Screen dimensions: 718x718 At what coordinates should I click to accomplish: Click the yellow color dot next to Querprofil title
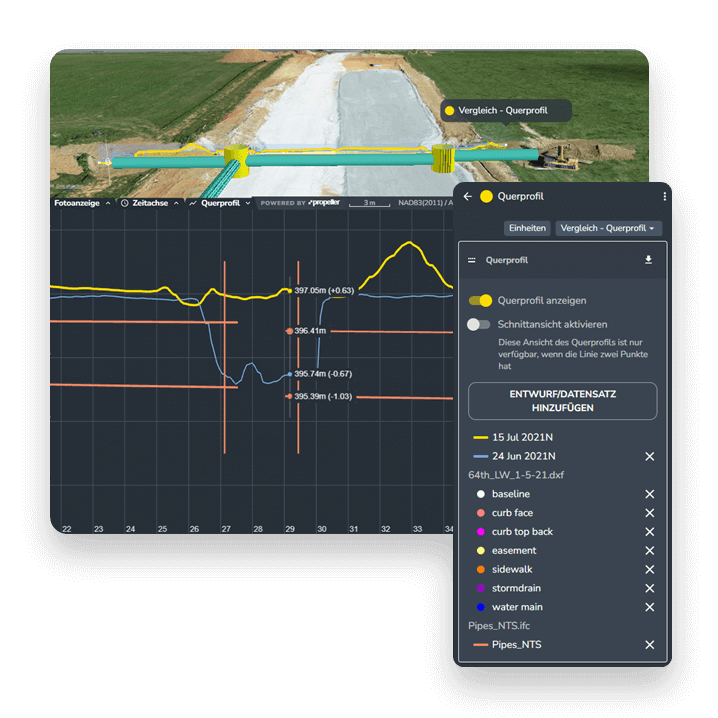(x=486, y=197)
